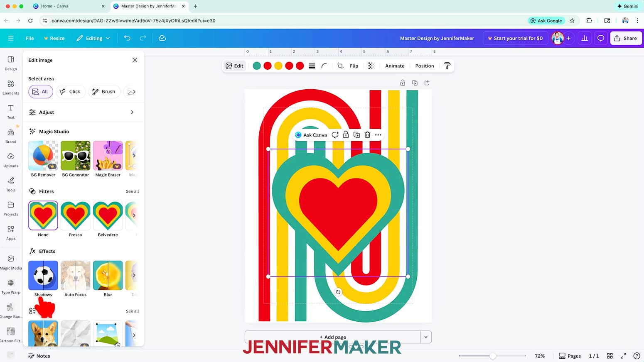Open the grid view thumbnails icon
644x362 pixels.
610,356
